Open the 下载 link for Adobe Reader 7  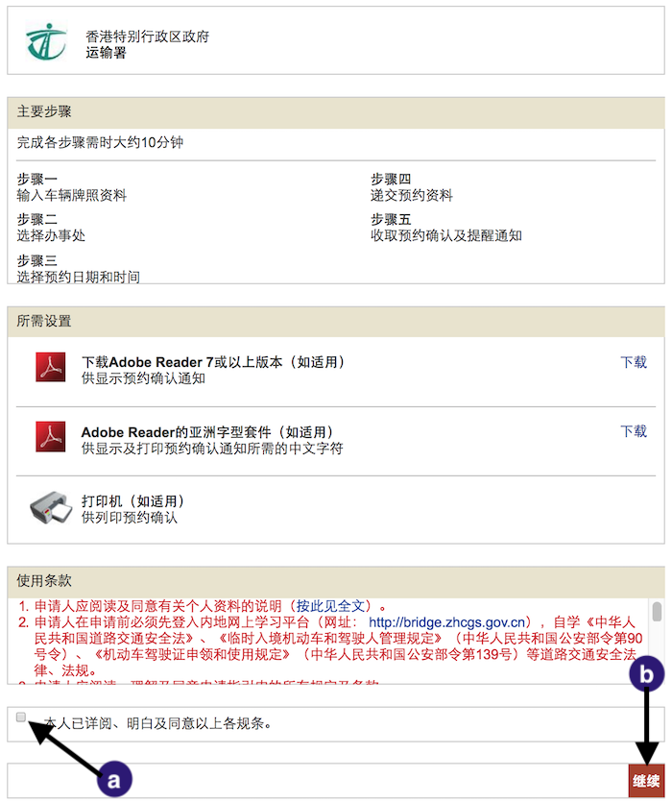pos(633,362)
